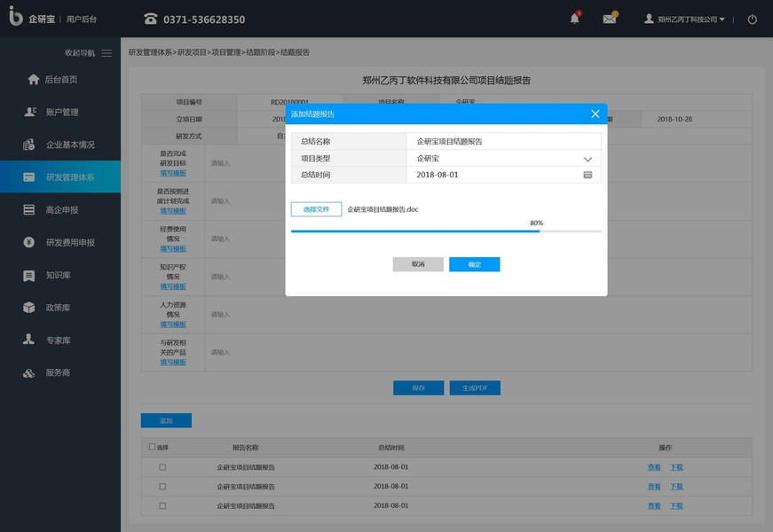
Task: Click 查看 link in third report row
Action: (x=654, y=505)
